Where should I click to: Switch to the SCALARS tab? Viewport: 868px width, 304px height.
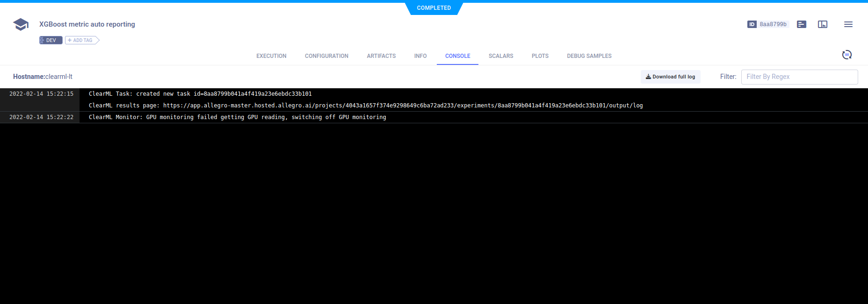pos(500,56)
